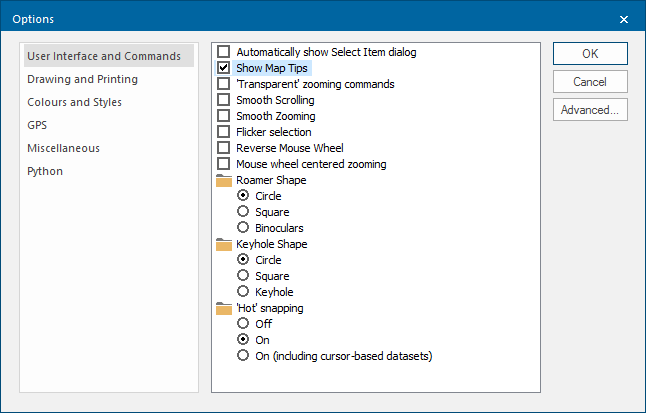Click the 'Hot' snapping group label
The width and height of the screenshot is (646, 413).
click(270, 308)
